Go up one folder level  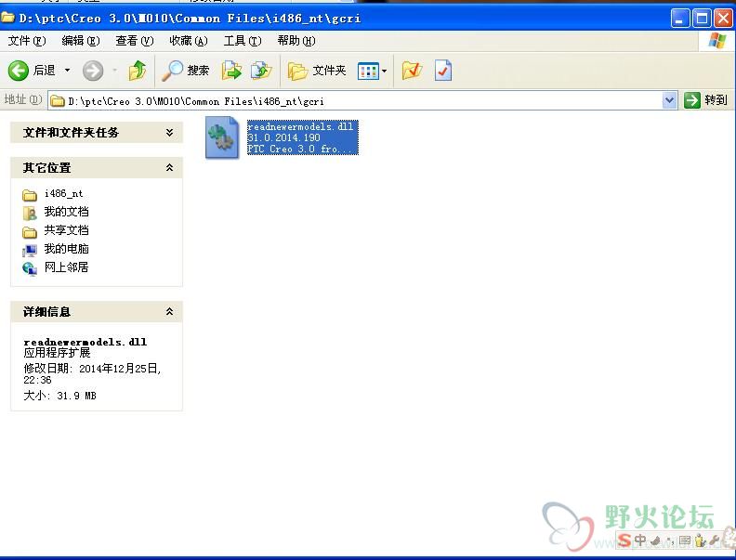coord(138,71)
